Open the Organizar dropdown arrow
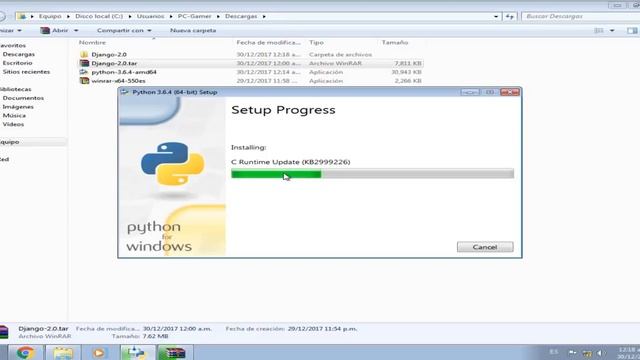 pos(19,31)
